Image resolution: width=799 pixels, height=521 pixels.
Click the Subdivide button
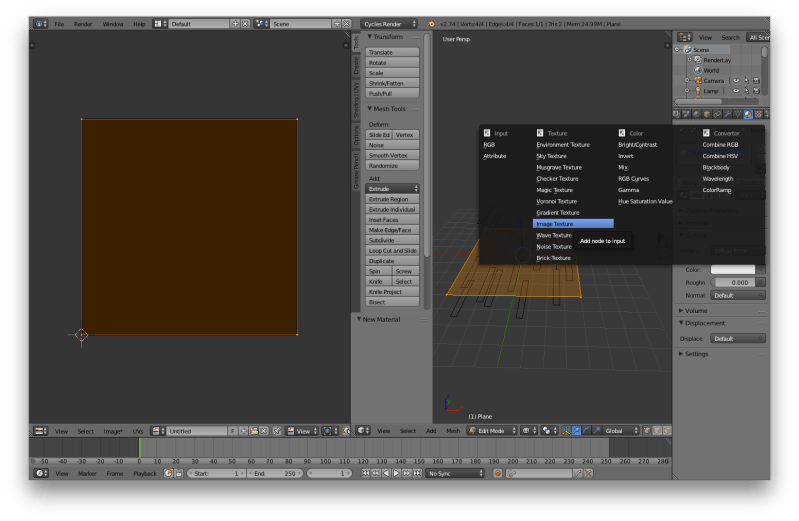coord(392,240)
